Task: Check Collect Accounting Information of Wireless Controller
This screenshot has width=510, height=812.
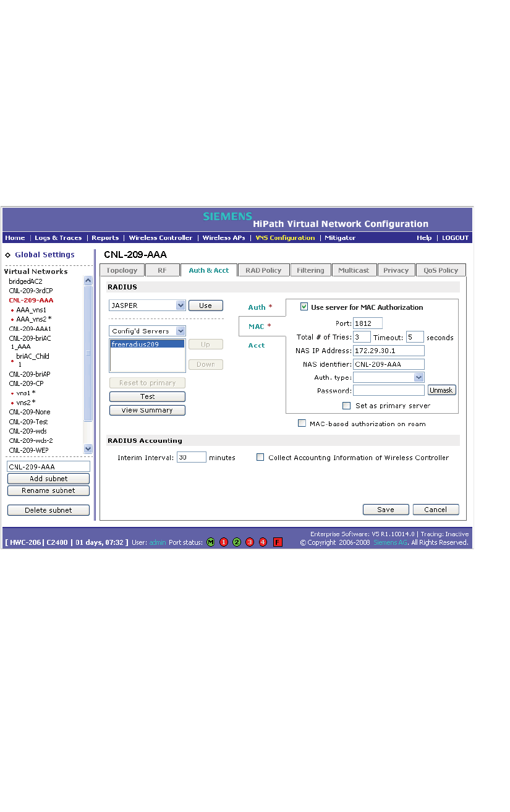Action: click(260, 458)
